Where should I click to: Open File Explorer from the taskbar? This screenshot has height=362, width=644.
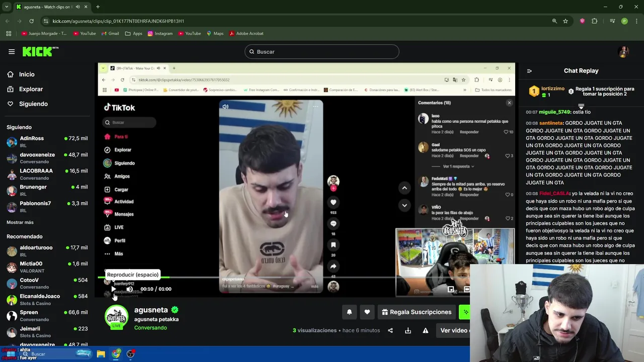tap(101, 354)
